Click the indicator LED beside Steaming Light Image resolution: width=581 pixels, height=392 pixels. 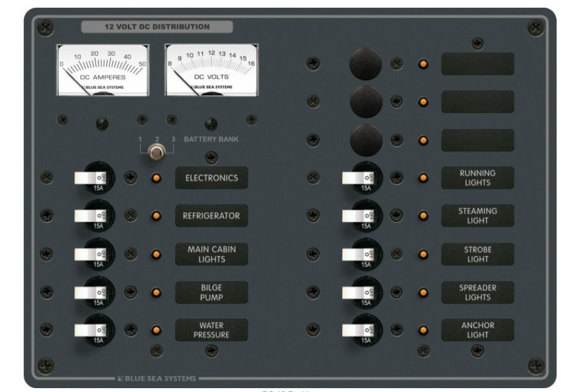(x=423, y=216)
